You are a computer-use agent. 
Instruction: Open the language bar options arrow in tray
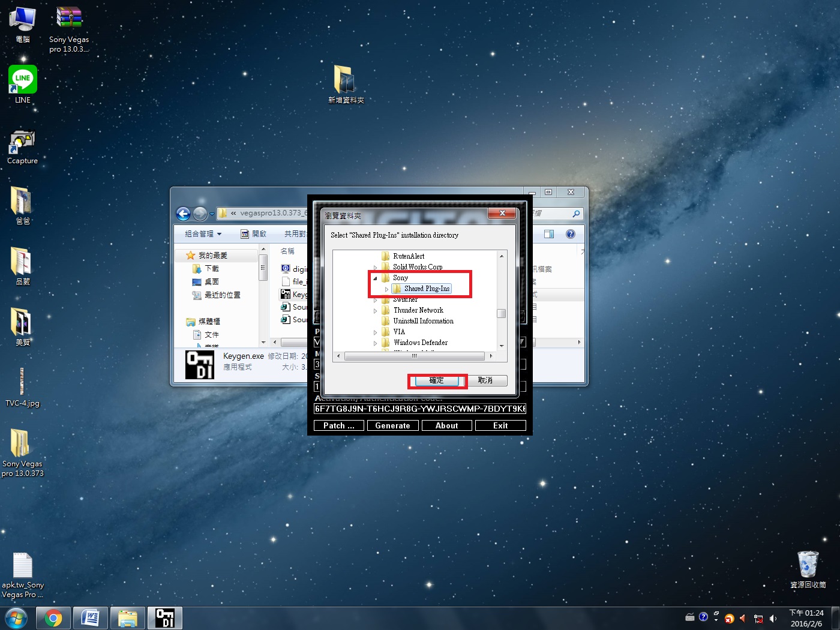tap(716, 620)
